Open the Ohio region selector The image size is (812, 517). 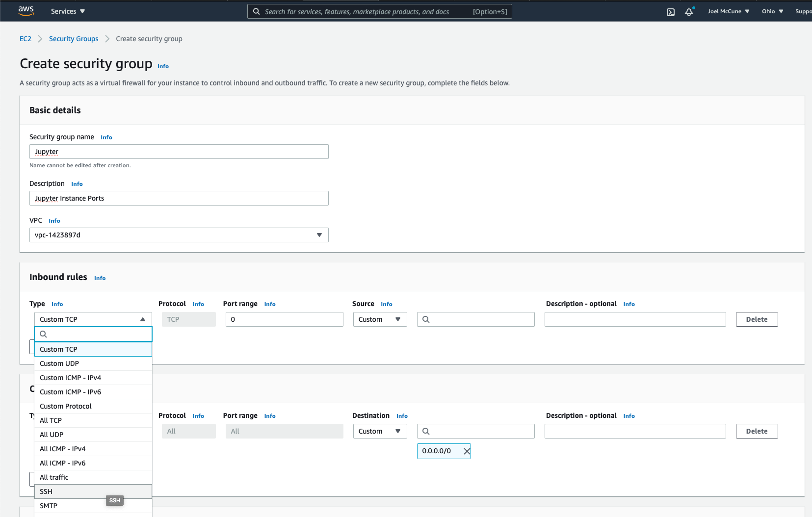tap(773, 11)
